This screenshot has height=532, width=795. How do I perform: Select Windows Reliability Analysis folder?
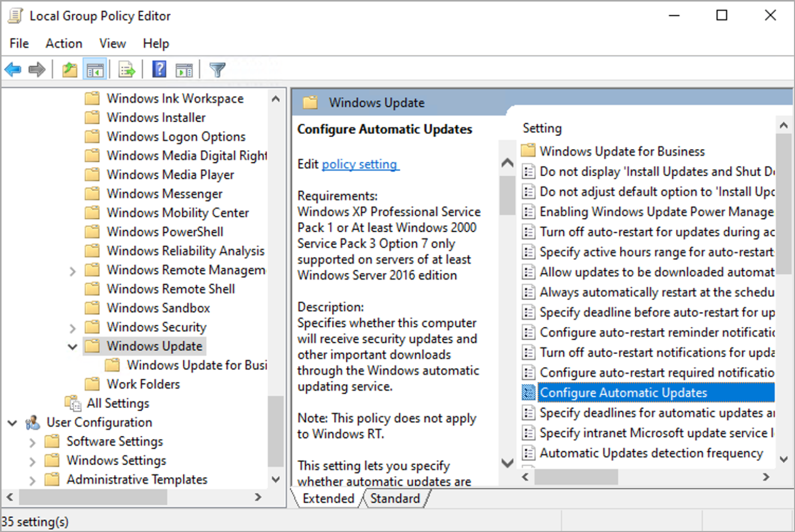(185, 251)
